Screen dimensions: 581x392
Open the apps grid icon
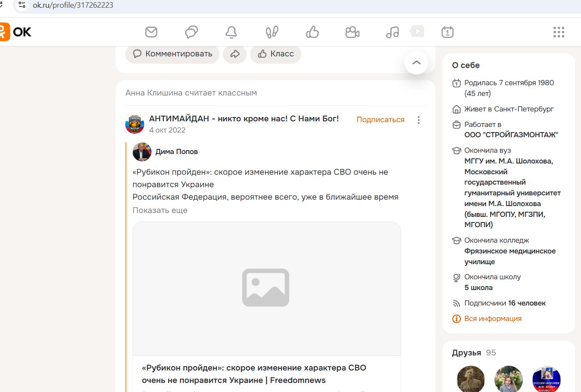point(558,31)
